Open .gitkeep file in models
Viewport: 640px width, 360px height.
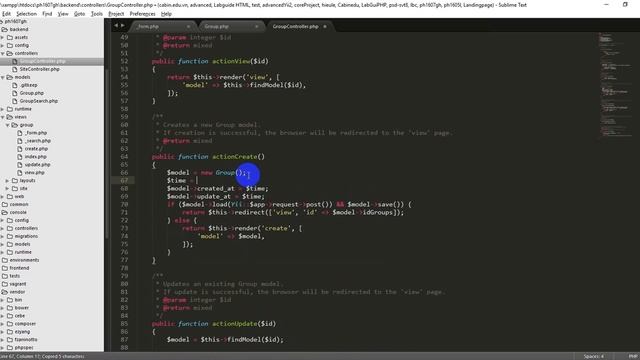[x=29, y=85]
